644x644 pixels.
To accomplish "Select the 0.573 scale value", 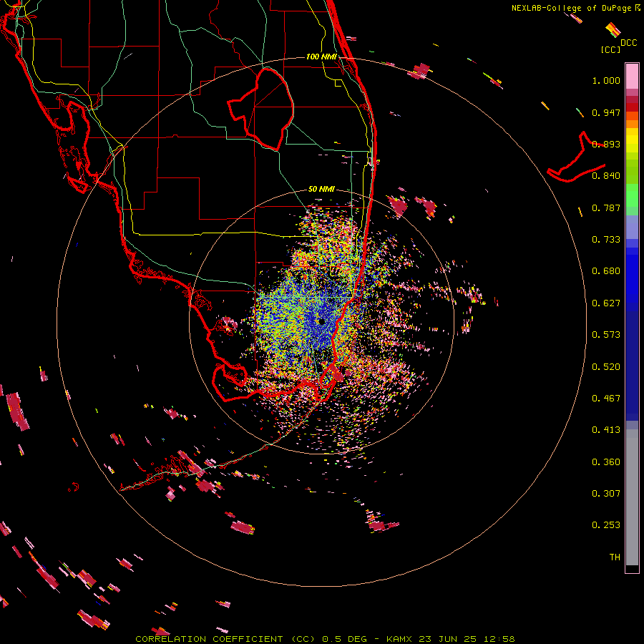I will 606,335.
